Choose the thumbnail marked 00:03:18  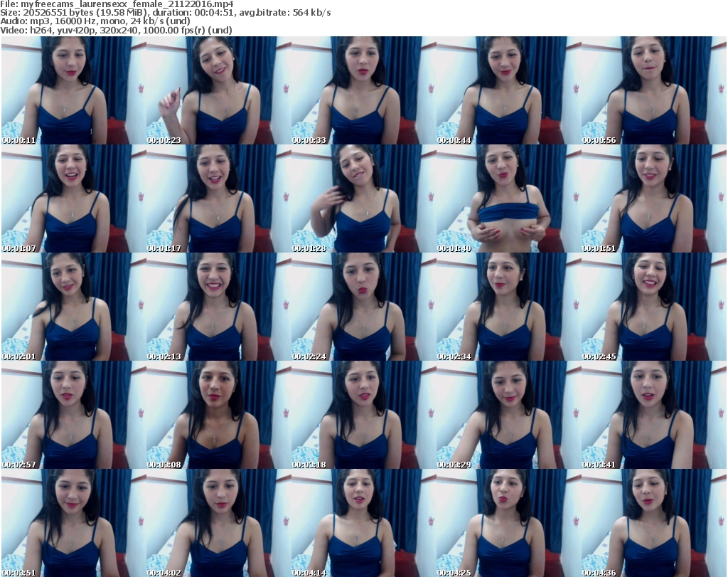coord(363,415)
